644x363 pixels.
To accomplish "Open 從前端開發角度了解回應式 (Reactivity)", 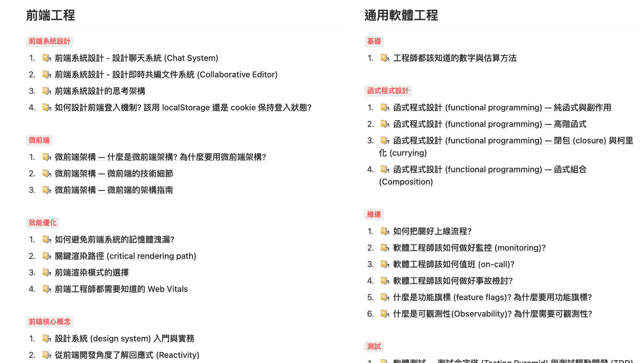I will click(x=127, y=355).
